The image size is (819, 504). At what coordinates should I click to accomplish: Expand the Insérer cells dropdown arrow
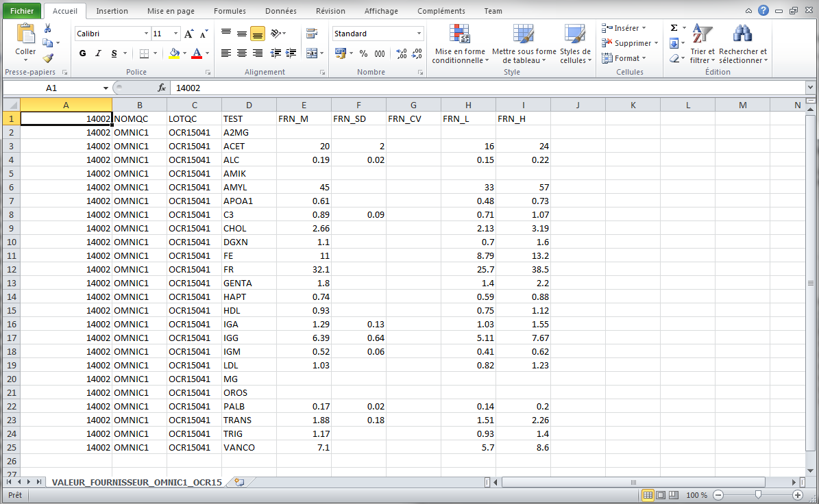644,28
